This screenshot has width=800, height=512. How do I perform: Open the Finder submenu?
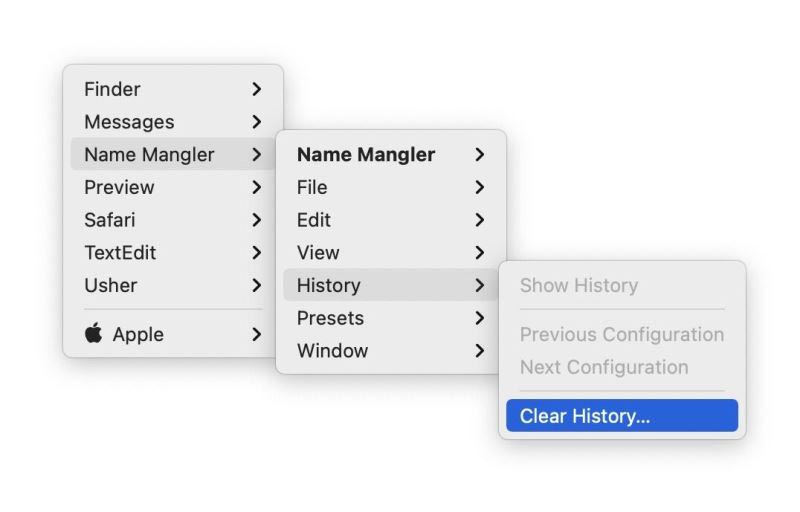coord(173,89)
